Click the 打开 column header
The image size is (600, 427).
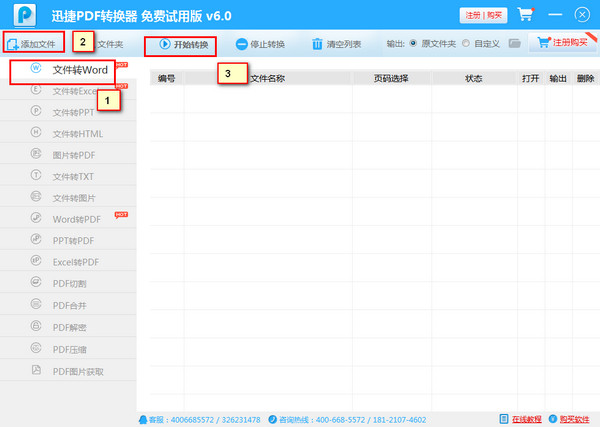point(530,78)
